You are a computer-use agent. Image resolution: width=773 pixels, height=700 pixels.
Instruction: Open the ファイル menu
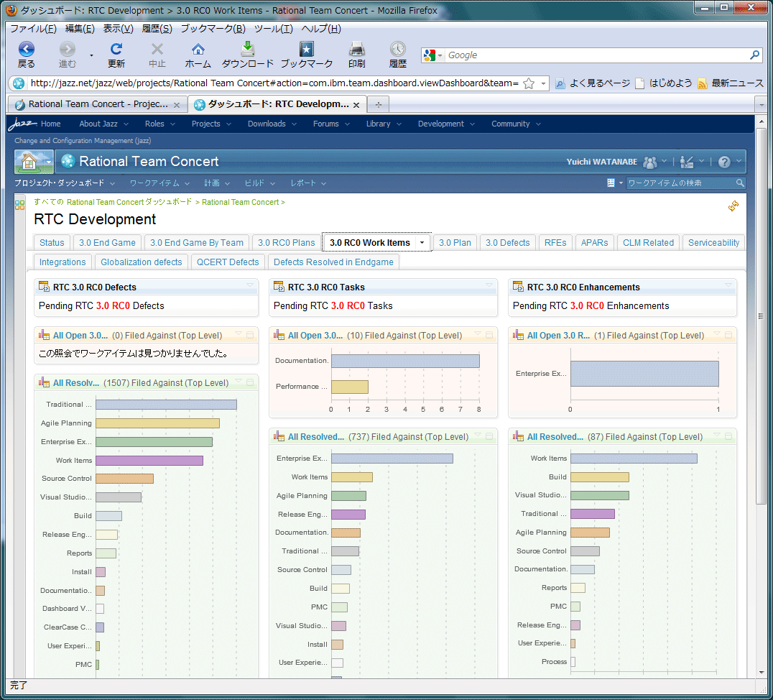pyautogui.click(x=34, y=29)
